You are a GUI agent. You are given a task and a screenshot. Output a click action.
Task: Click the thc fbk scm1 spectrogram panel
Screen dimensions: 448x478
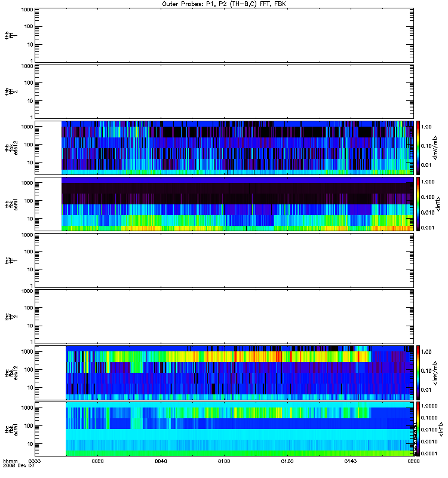[x=224, y=429]
